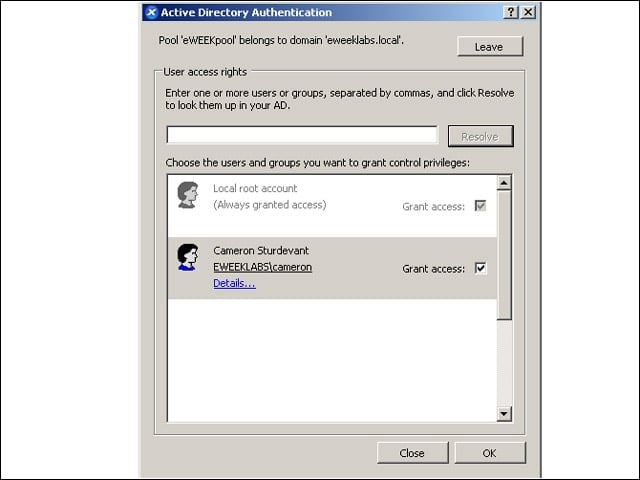Click the Local root account avatar icon
This screenshot has height=480, width=640.
point(187,195)
